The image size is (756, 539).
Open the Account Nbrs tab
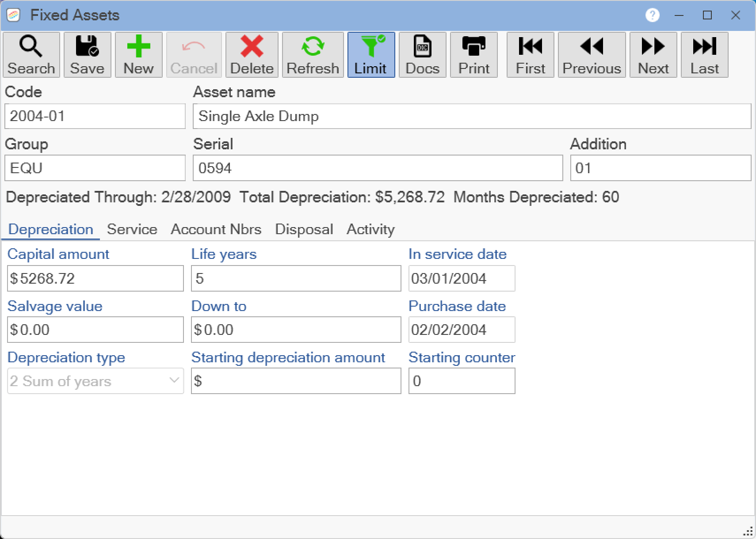[216, 229]
